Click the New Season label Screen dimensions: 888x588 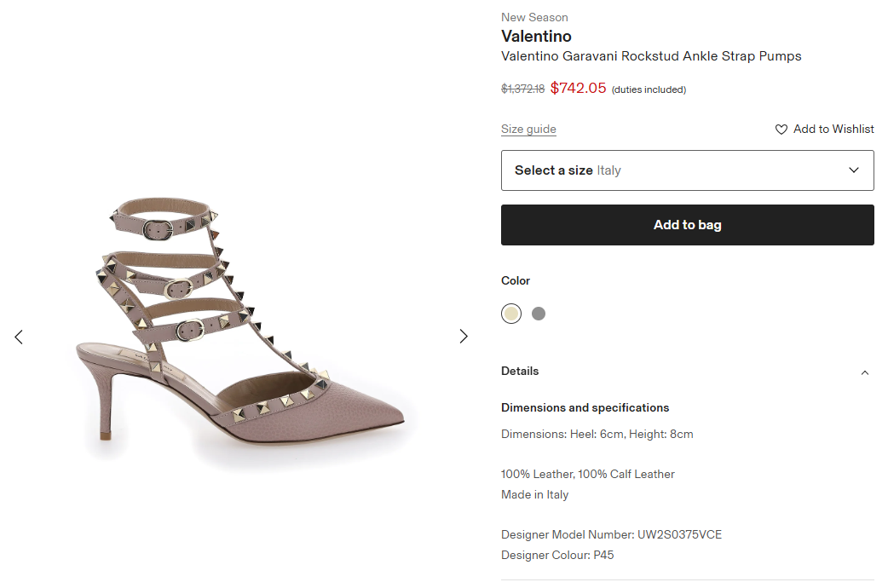[x=534, y=17]
